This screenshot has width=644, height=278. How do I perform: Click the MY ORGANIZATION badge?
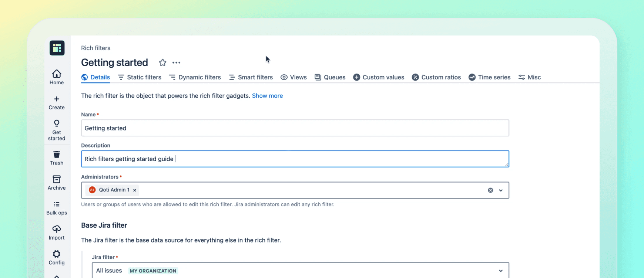[x=153, y=271]
